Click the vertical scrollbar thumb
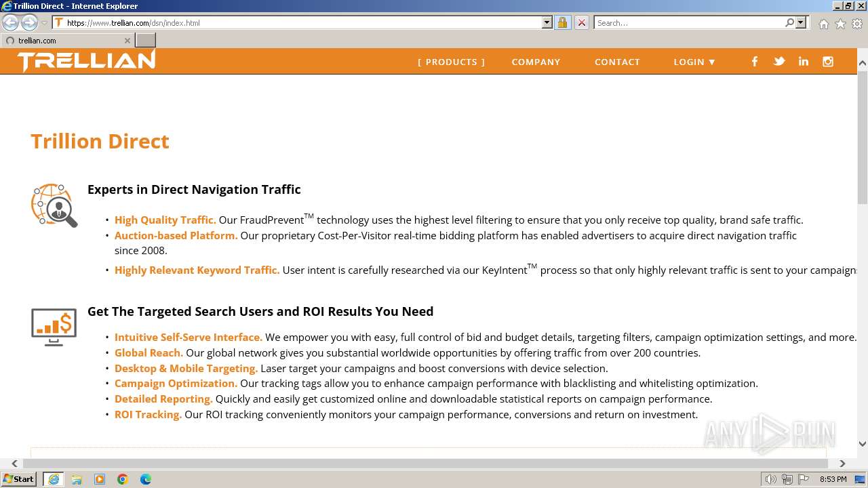This screenshot has width=868, height=488. pyautogui.click(x=862, y=138)
